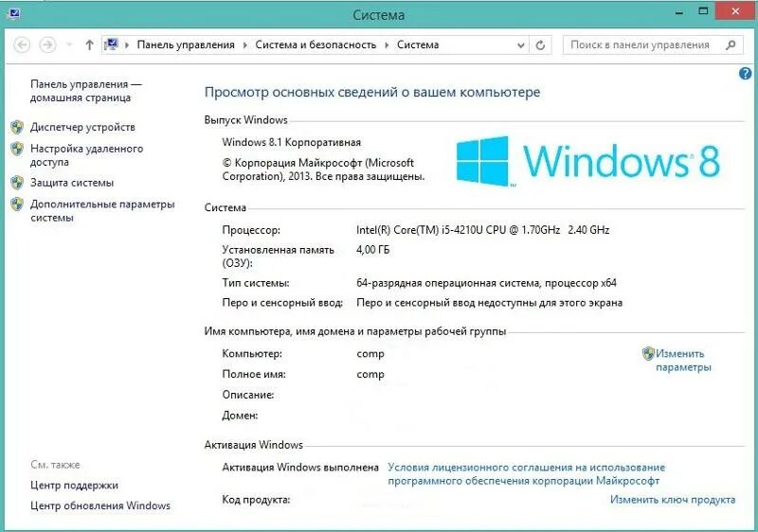This screenshot has width=758, height=532.
Task: Open Help with the blue question mark icon
Action: click(745, 74)
